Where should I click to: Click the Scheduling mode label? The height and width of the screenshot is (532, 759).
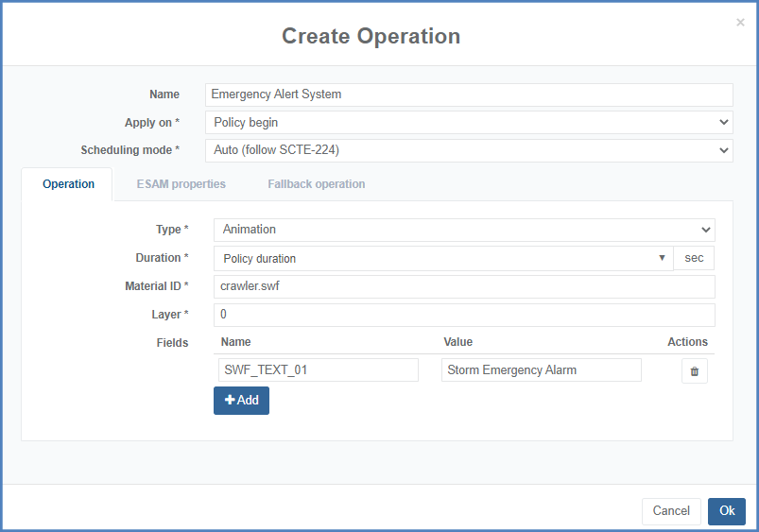click(130, 150)
